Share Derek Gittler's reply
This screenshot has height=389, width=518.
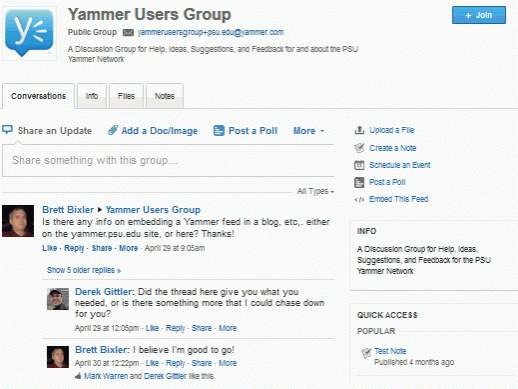(202, 328)
